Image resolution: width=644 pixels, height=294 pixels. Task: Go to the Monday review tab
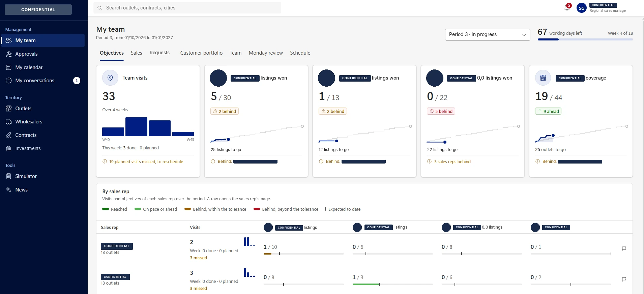click(266, 53)
